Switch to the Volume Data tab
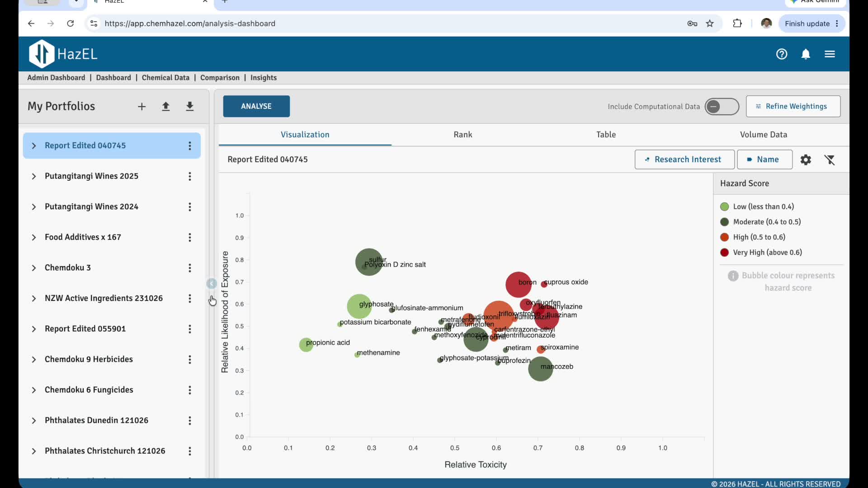The image size is (868, 488). pyautogui.click(x=764, y=135)
